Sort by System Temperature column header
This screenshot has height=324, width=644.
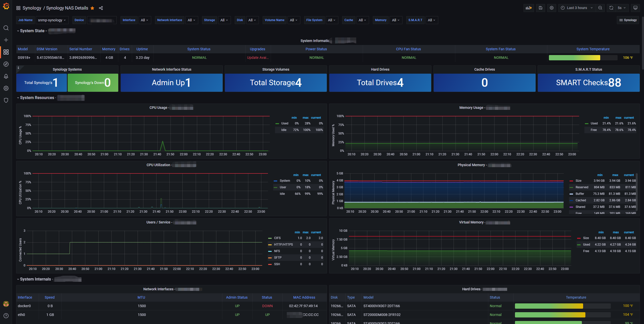tap(593, 49)
